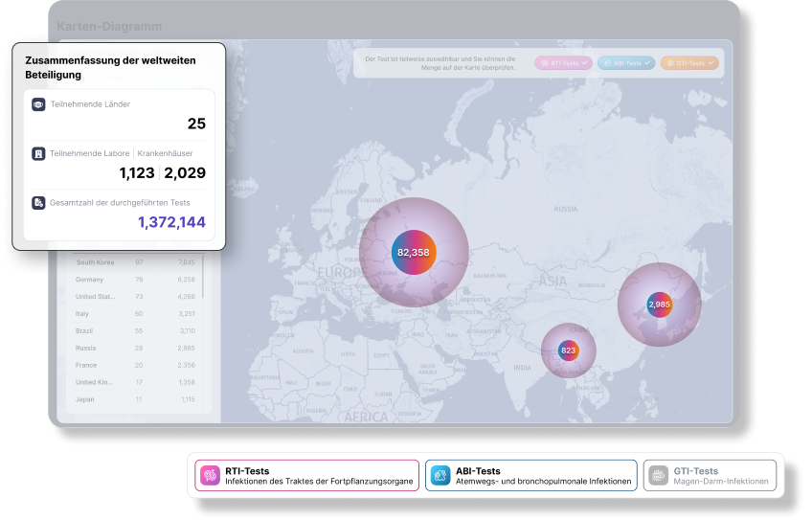Select the Italy row

[135, 314]
